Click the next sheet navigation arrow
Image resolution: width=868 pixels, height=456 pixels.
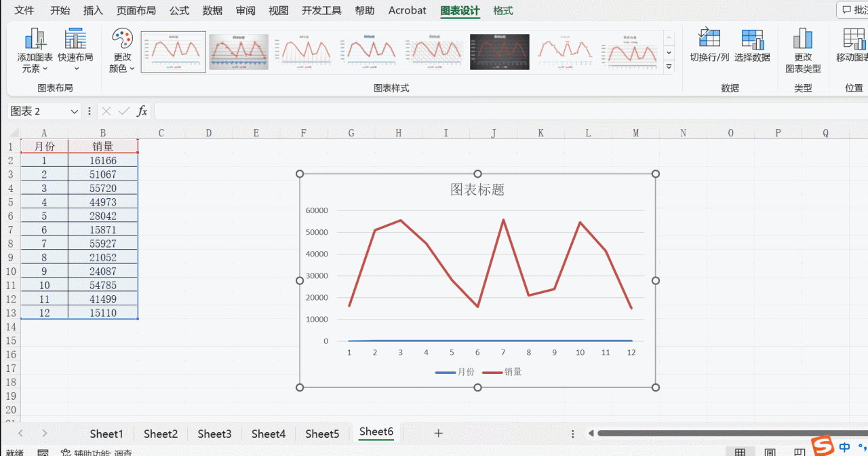point(44,433)
